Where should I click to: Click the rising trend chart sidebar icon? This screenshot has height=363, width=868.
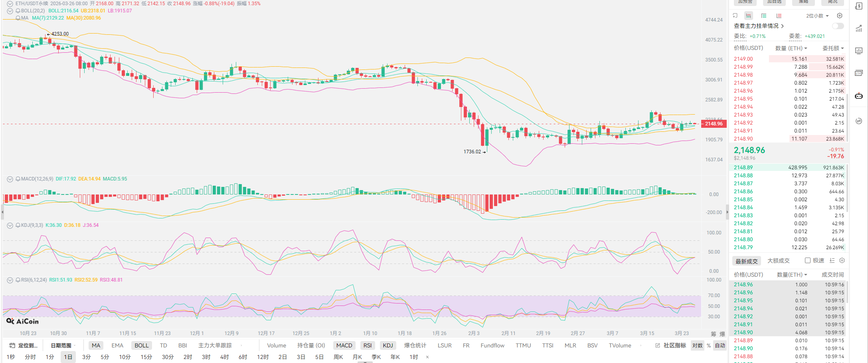coord(859,29)
